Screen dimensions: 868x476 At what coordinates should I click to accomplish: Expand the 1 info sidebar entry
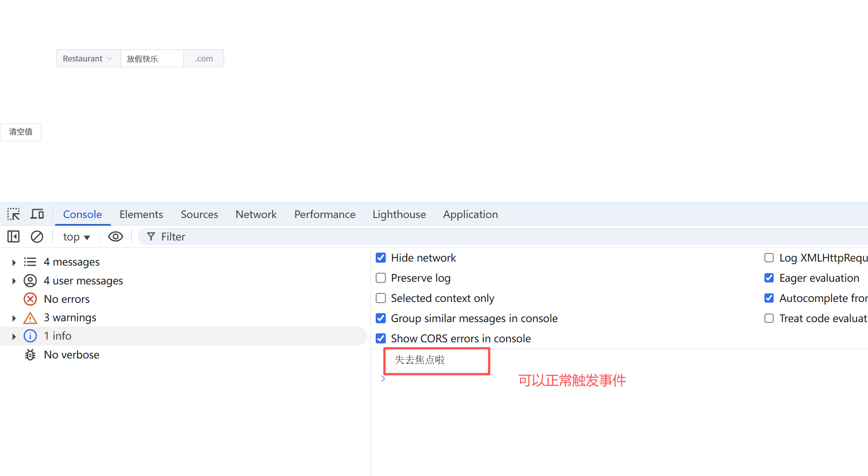[x=13, y=336]
